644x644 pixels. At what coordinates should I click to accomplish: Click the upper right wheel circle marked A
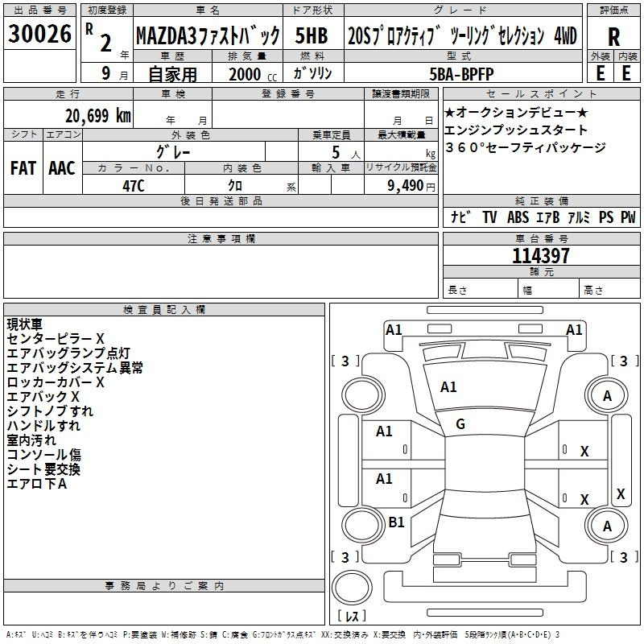point(607,395)
